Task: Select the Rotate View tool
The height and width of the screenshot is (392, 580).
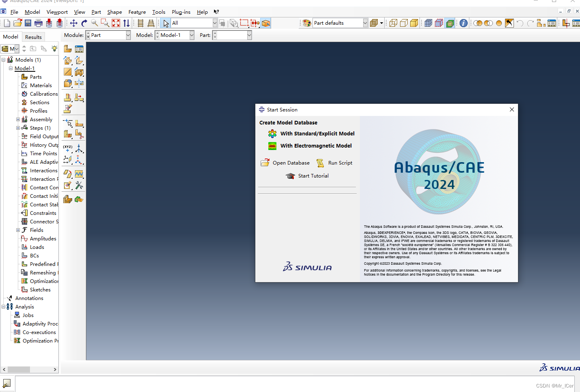Action: pos(84,23)
